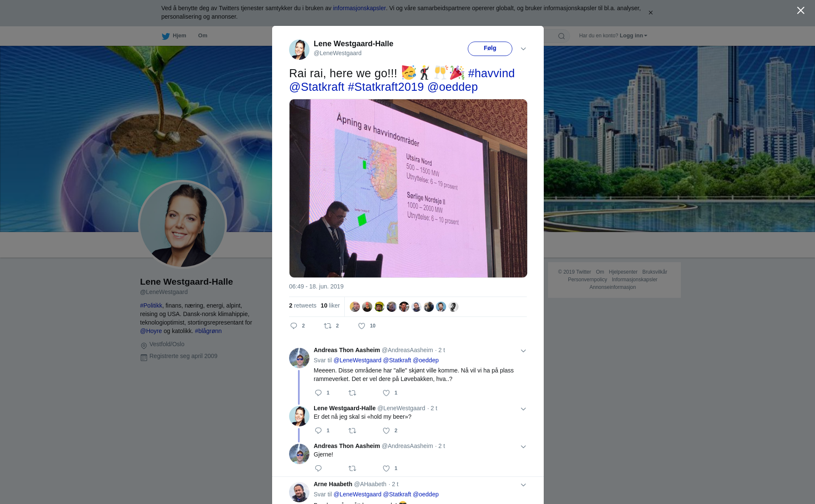Open the #havvind hashtag
Viewport: 815px width, 504px height.
[x=491, y=73]
